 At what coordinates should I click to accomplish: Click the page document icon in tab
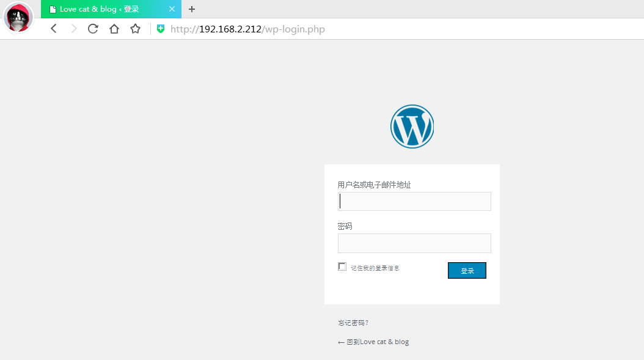53,9
